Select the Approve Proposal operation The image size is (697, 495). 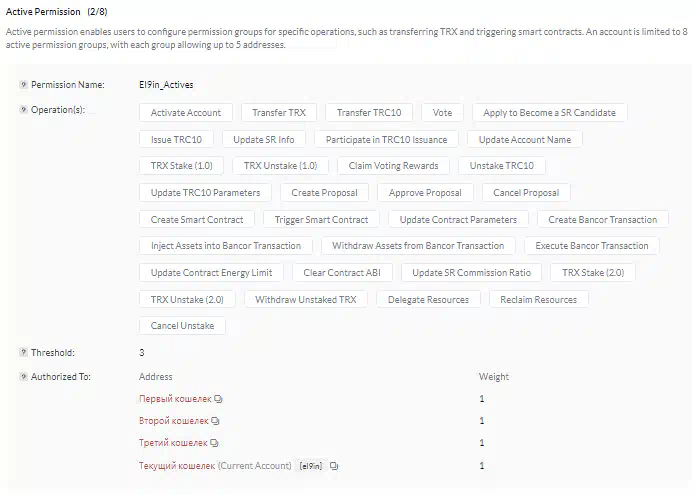pos(425,193)
